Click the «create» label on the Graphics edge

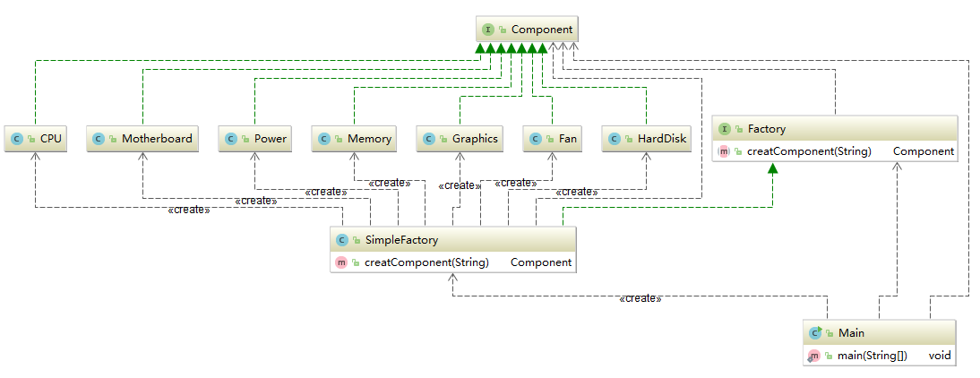tap(460, 185)
